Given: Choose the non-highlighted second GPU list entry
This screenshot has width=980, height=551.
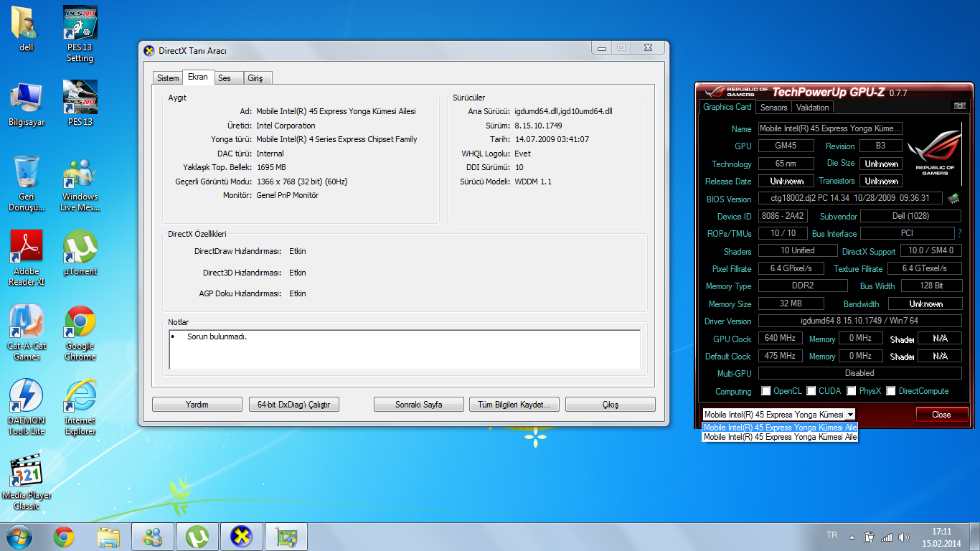Looking at the screenshot, I should [780, 437].
